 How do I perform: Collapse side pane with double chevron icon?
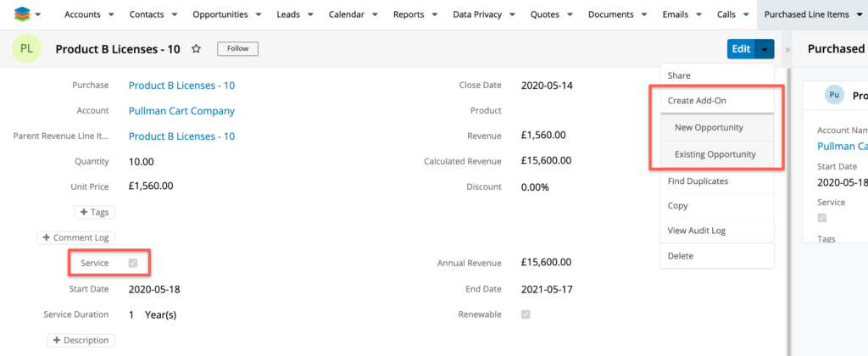(787, 49)
